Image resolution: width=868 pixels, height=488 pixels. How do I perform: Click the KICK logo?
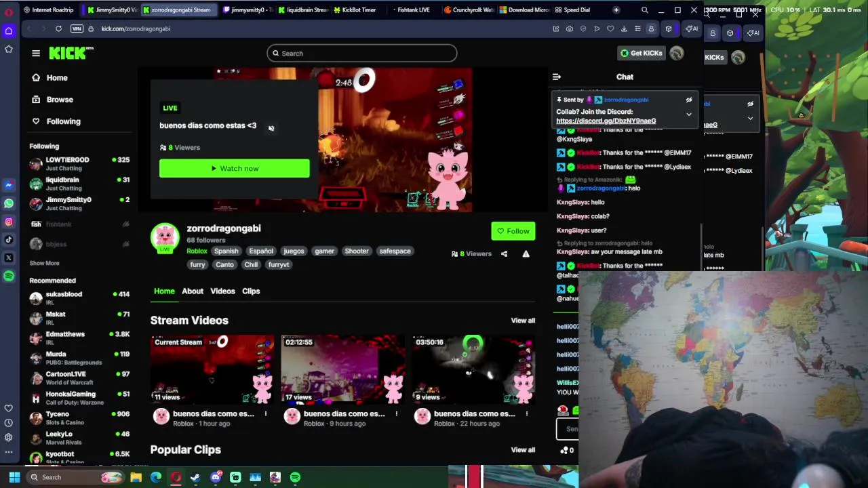point(71,53)
